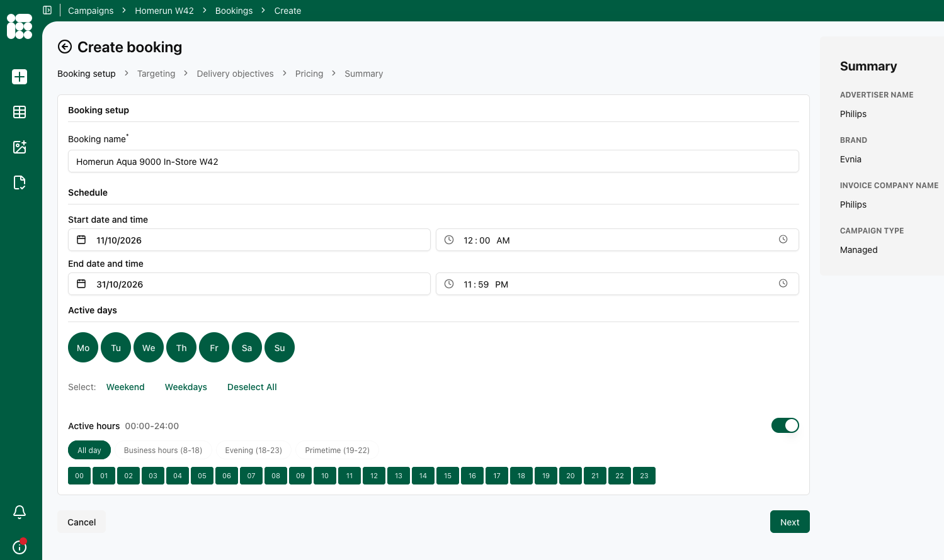Open the table grid view icon in the sidebar
944x560 pixels.
[x=20, y=112]
